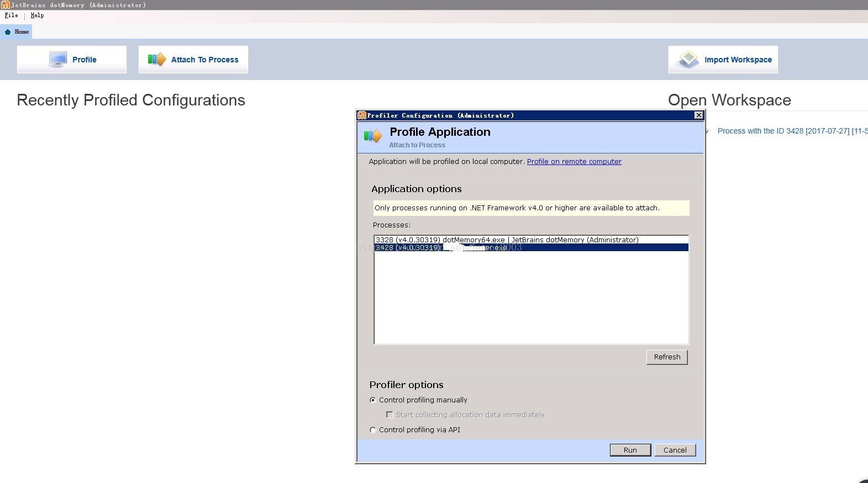Click the Profile monitor icon
Viewport: 868px width, 483px height.
(57, 59)
